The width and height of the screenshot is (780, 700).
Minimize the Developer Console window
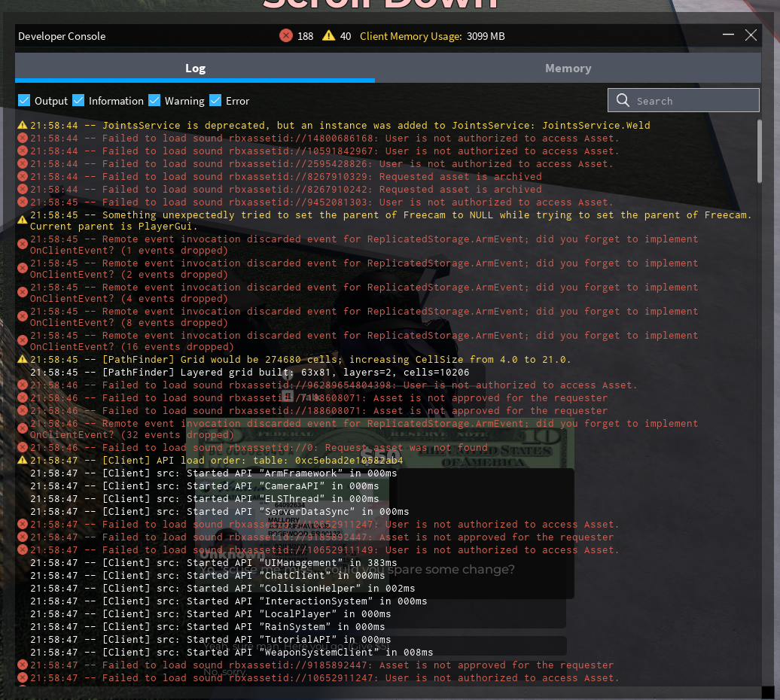[x=728, y=35]
